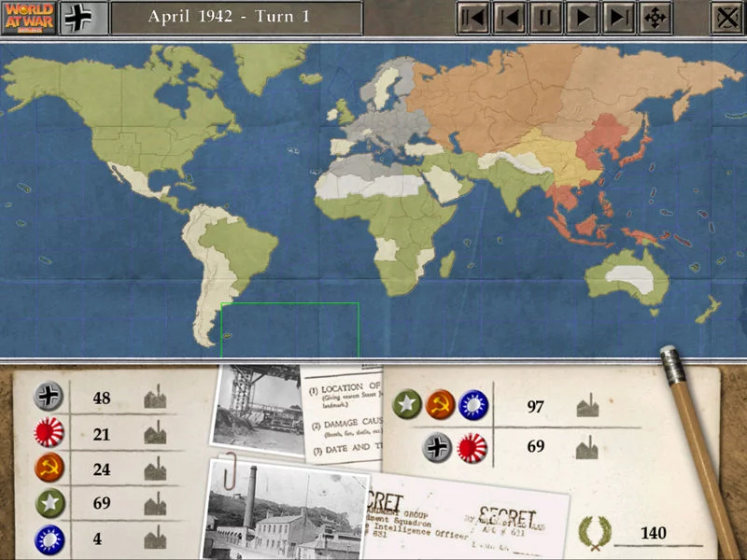Click China production value 4
The height and width of the screenshot is (560, 747).
pyautogui.click(x=98, y=539)
